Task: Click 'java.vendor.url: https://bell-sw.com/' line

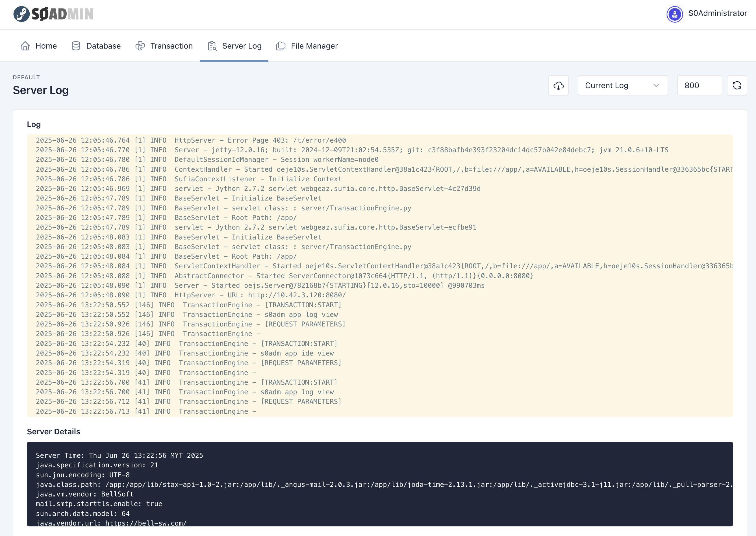Action: (111, 523)
